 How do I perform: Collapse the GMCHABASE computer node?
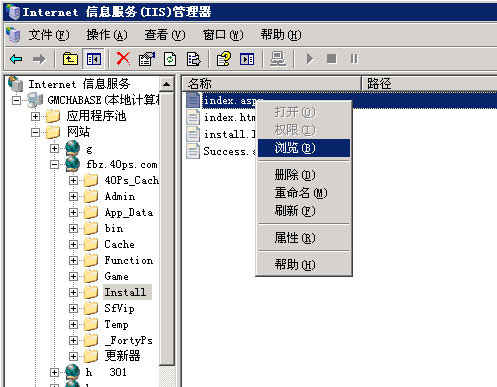[x=16, y=100]
